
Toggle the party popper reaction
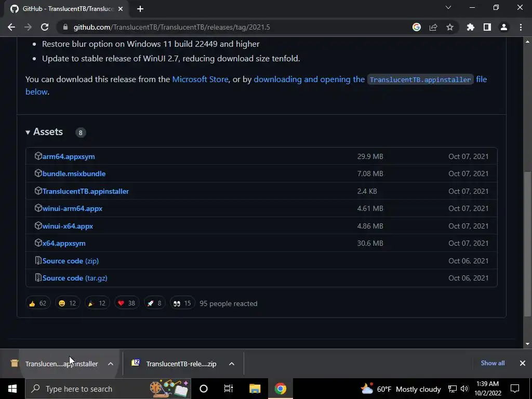97,303
